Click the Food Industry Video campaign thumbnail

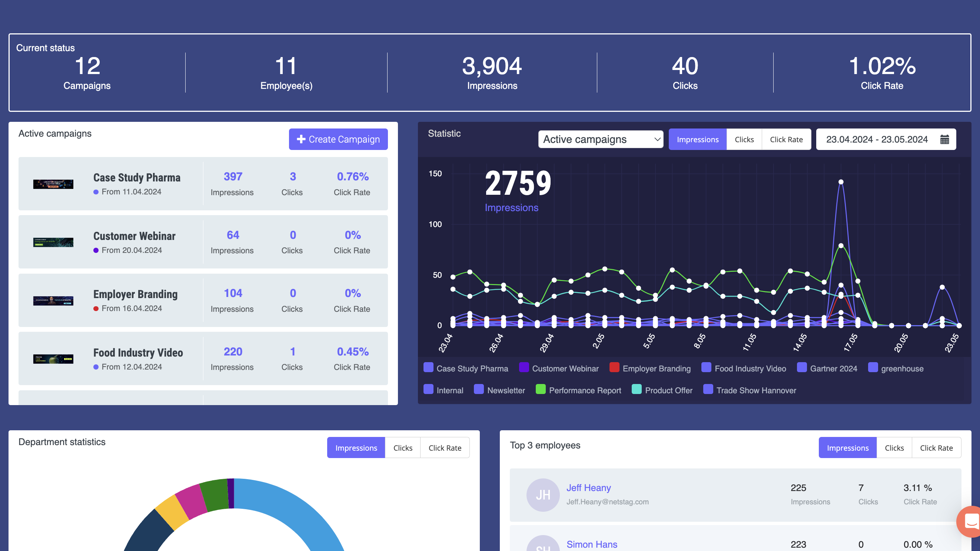(x=53, y=358)
